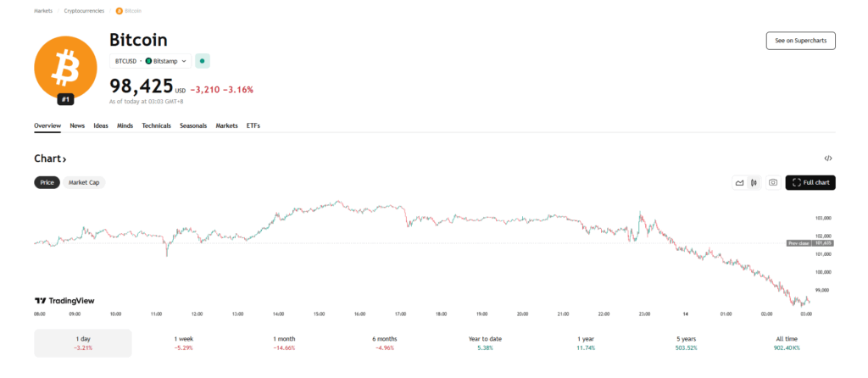Switch chart to area style icon
The width and height of the screenshot is (868, 378).
(x=740, y=182)
